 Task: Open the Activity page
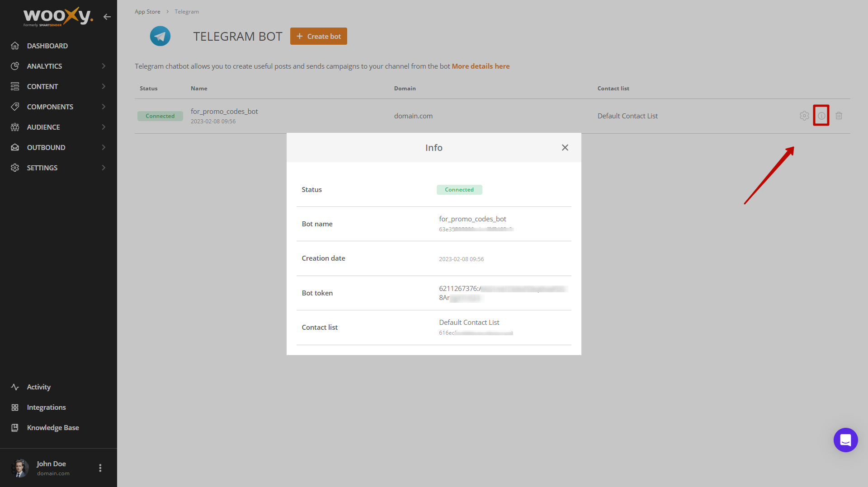coord(38,387)
